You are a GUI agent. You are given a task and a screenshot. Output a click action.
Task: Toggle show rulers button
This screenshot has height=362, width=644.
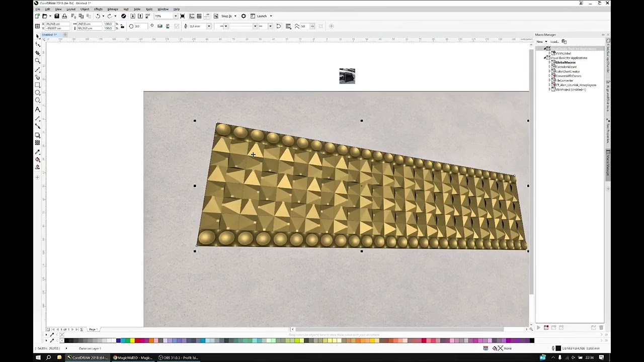click(x=192, y=16)
